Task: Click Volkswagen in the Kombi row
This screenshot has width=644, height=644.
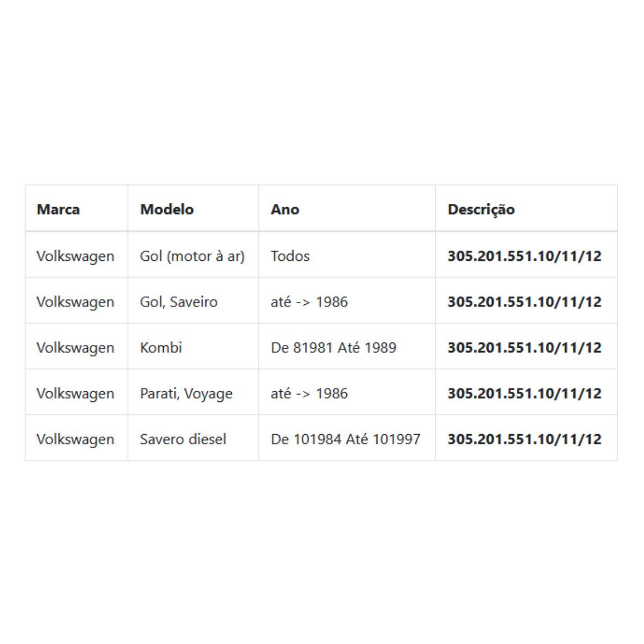Action: click(75, 348)
